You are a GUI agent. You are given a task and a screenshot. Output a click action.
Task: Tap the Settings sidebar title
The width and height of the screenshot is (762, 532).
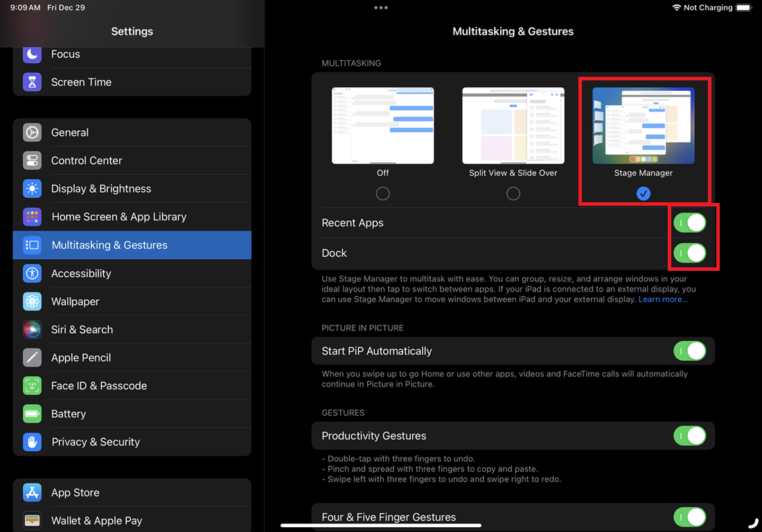click(x=132, y=31)
